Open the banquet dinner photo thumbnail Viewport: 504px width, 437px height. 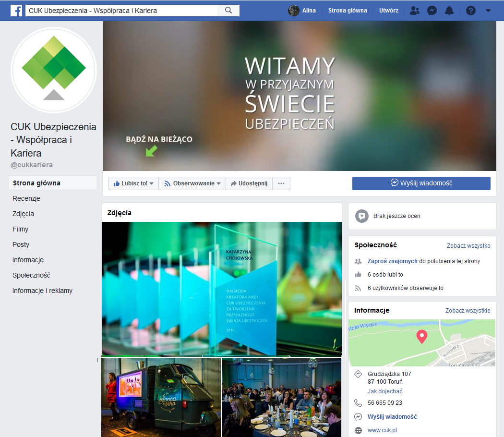click(x=282, y=398)
